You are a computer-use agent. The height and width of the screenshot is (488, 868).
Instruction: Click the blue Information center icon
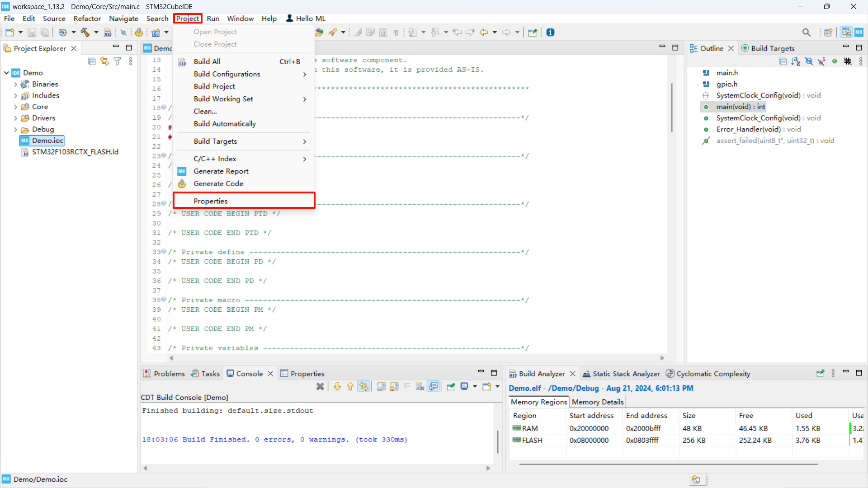tap(550, 33)
